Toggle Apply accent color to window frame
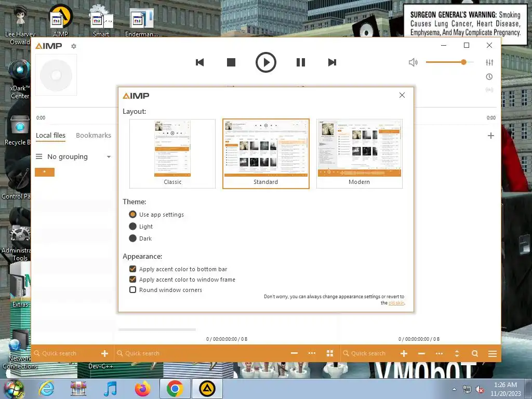This screenshot has width=532, height=399. tap(182, 280)
